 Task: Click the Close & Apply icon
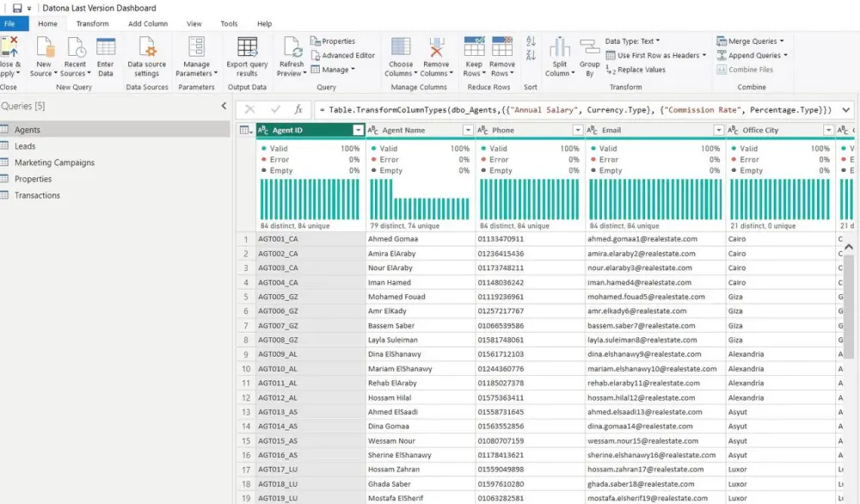9,47
